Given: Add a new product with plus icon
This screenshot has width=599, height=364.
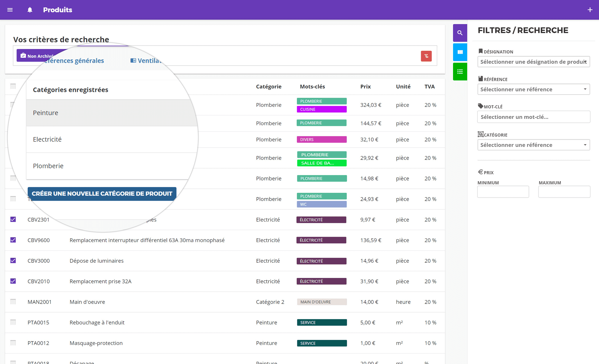Looking at the screenshot, I should pos(590,10).
